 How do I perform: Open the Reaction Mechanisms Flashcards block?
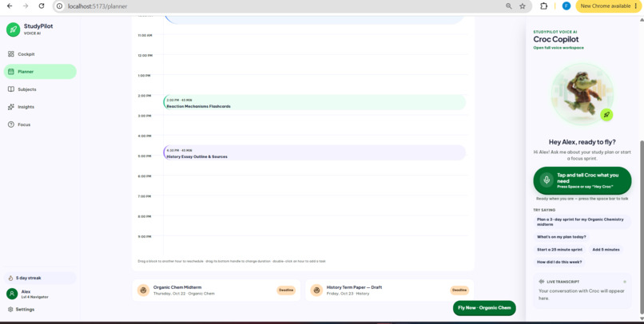(315, 102)
